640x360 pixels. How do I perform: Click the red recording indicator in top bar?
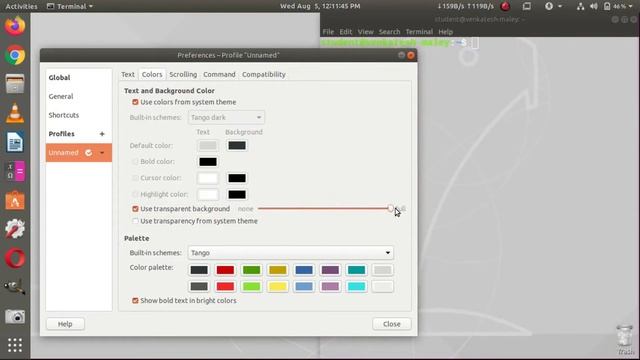coord(505,6)
